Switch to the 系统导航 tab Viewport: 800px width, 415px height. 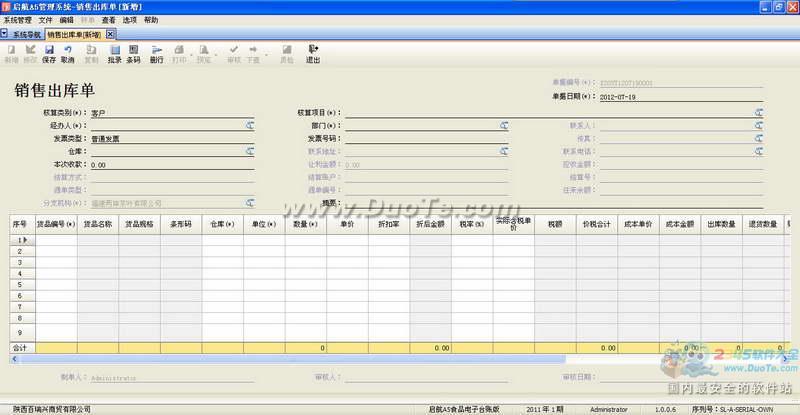(x=27, y=35)
